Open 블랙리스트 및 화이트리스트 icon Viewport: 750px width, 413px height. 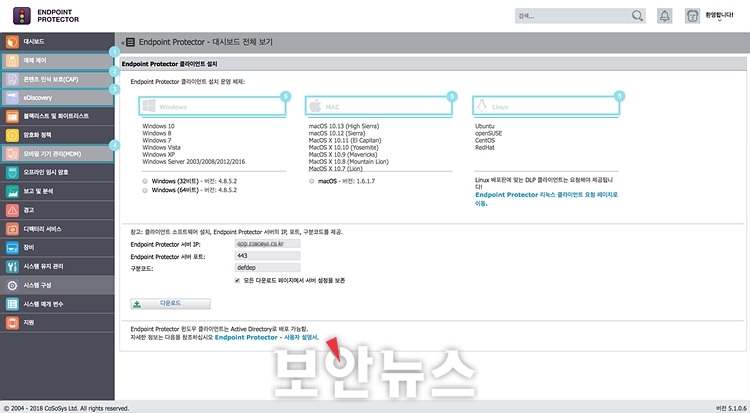[x=12, y=116]
